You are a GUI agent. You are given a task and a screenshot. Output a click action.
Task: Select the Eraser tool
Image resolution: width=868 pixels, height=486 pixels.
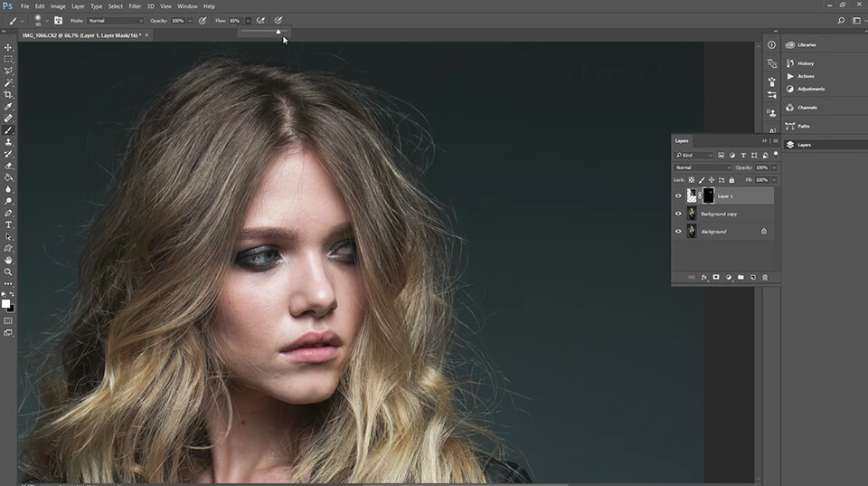point(8,166)
